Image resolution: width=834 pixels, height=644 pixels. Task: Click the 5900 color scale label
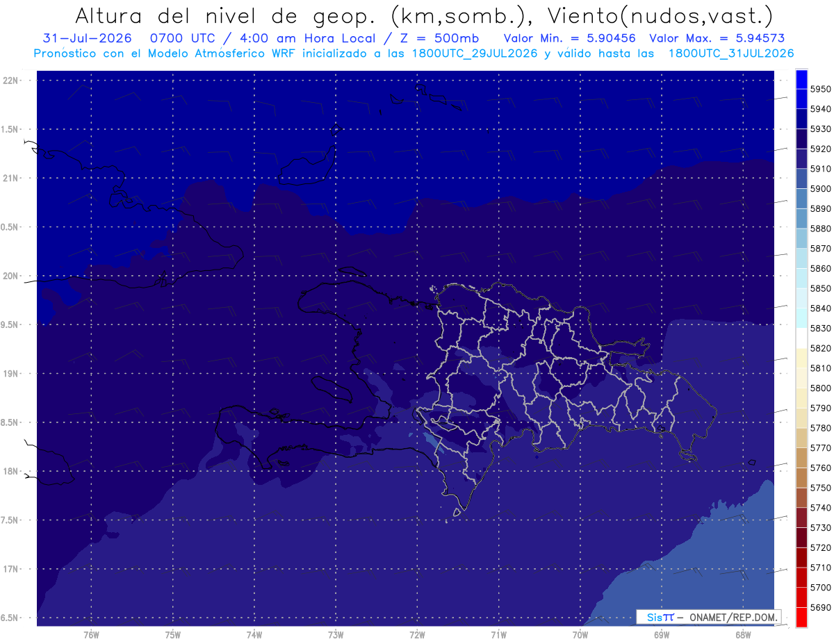821,189
